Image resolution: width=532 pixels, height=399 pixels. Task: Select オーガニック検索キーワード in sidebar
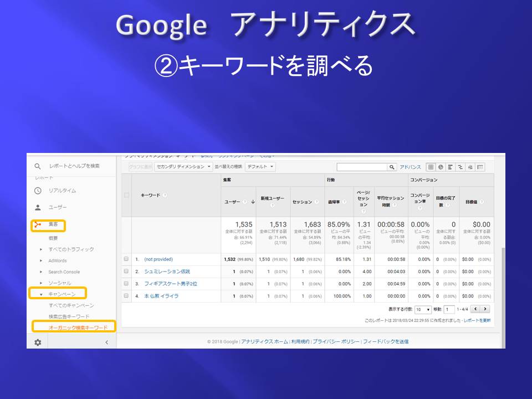coord(78,328)
